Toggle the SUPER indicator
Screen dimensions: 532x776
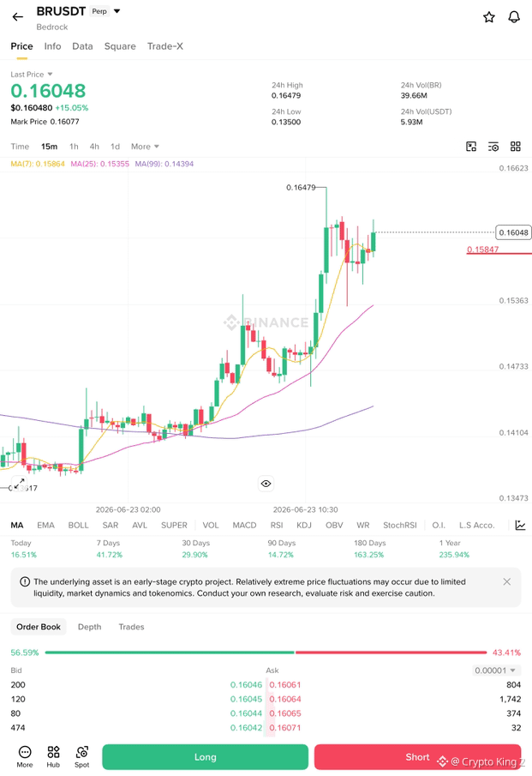tap(174, 525)
